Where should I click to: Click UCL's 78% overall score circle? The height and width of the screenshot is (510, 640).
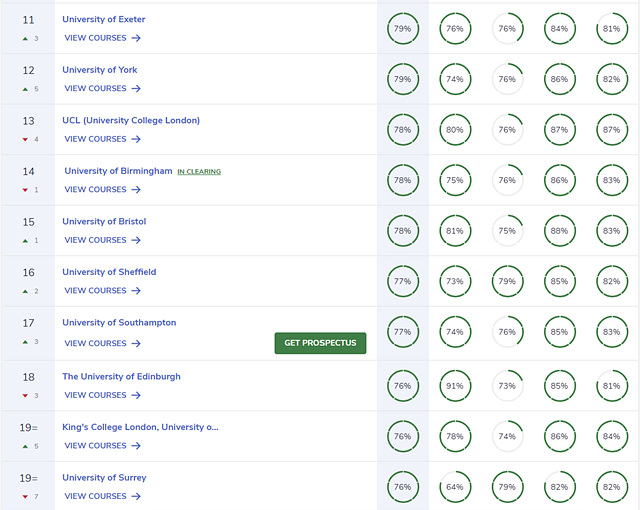pos(403,130)
